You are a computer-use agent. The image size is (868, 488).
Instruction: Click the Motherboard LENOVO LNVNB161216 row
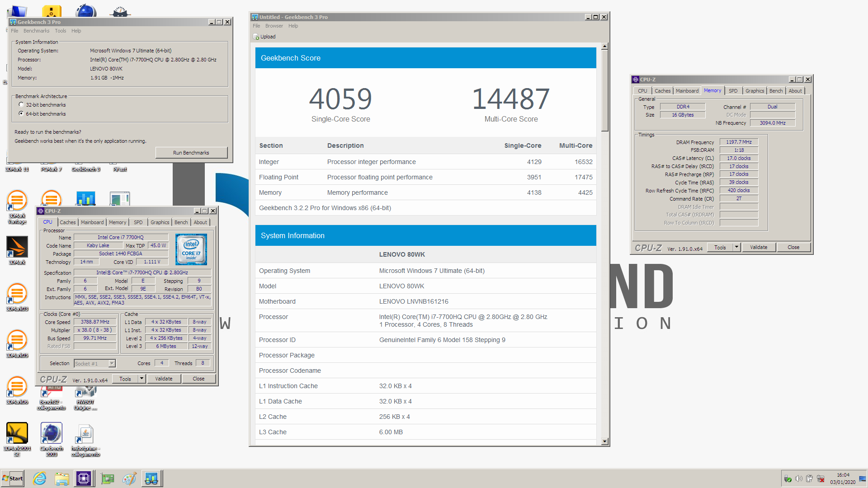425,301
